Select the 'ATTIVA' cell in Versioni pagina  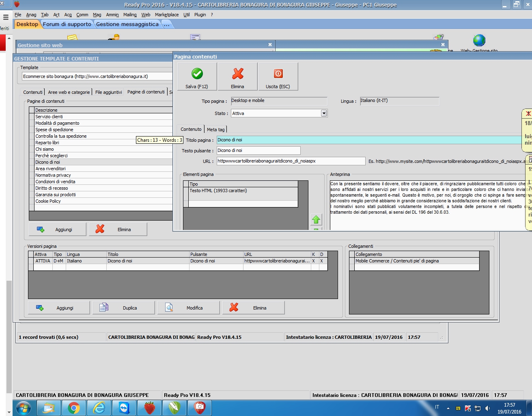43,261
